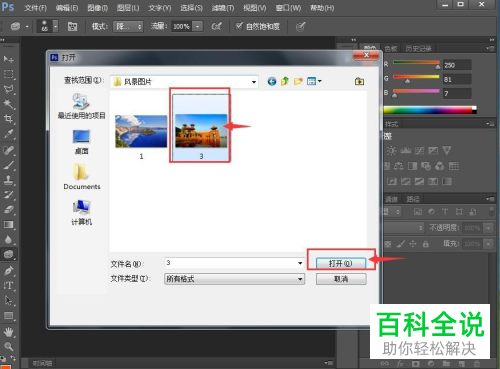Toggle the 自然饱和度 checkbox
This screenshot has height=369, width=500.
click(239, 26)
